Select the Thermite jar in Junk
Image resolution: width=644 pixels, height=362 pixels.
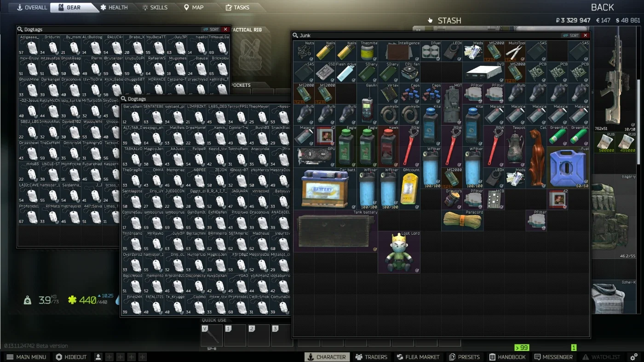point(368,51)
